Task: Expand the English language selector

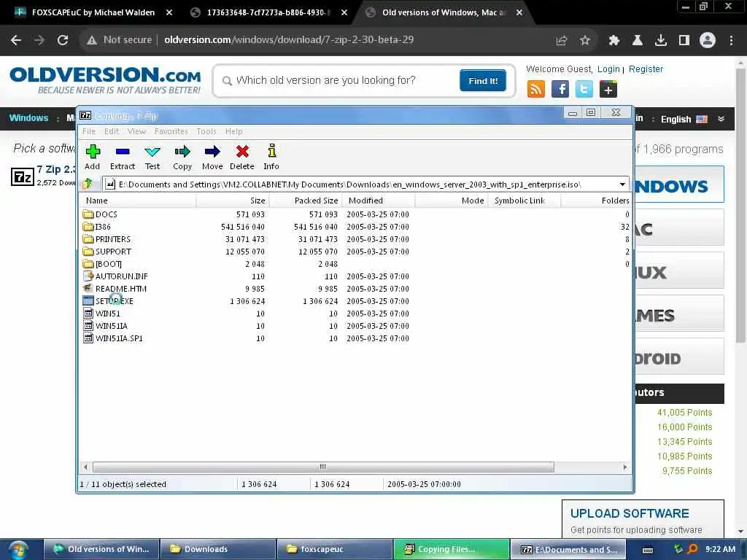Action: [x=721, y=119]
